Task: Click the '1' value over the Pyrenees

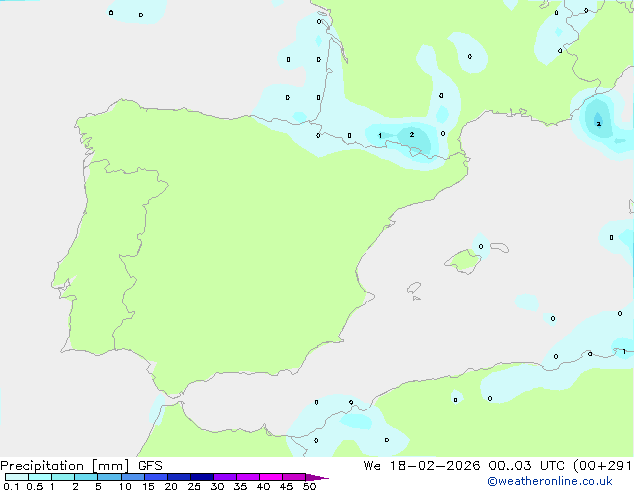Action: coord(380,135)
